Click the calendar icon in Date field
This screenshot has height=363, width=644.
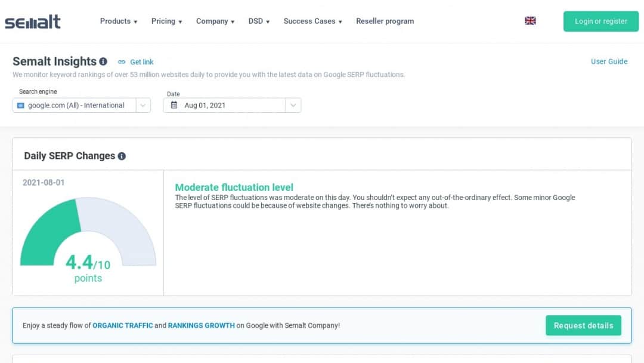[174, 105]
